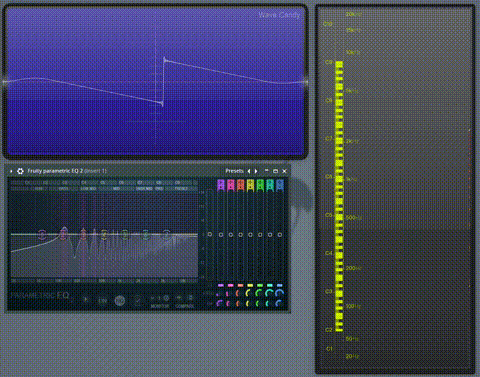480x377 pixels.
Task: Select the next preset arrow
Action: point(256,171)
